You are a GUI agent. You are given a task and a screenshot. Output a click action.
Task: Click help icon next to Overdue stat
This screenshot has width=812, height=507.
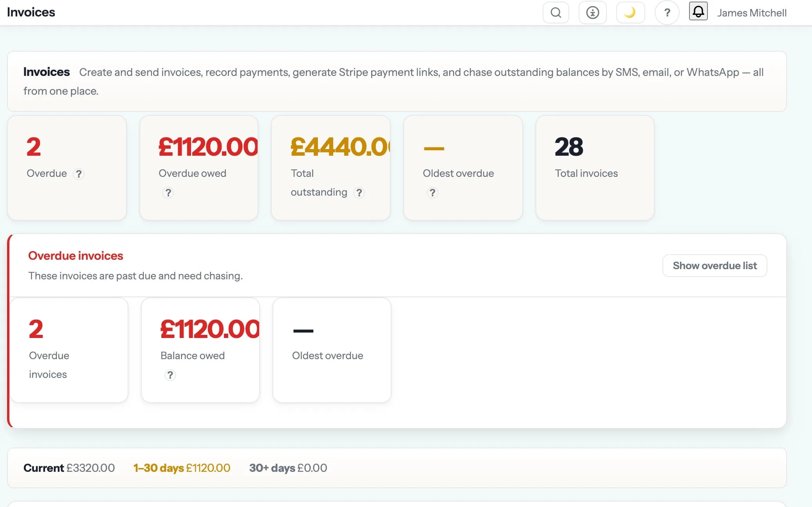[79, 174]
